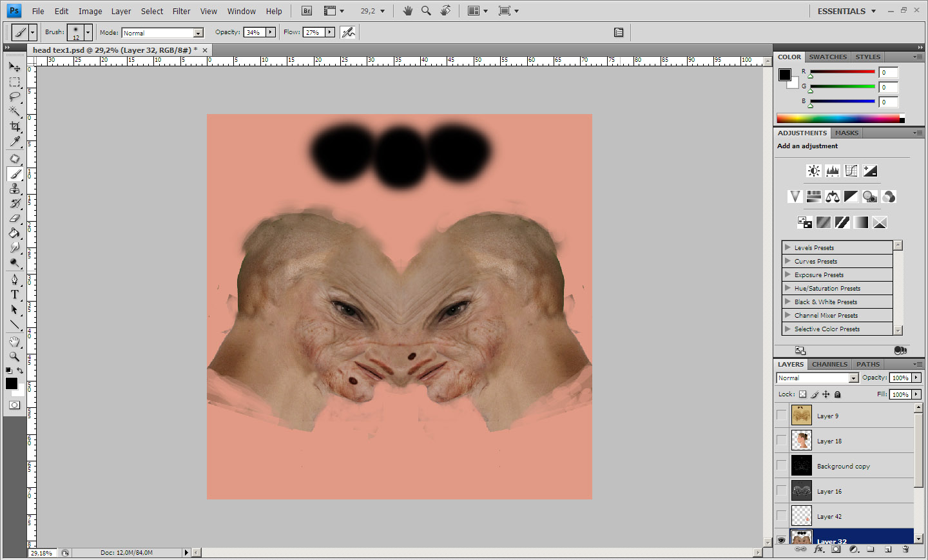
Task: Add a Curves adjustment
Action: (x=851, y=171)
